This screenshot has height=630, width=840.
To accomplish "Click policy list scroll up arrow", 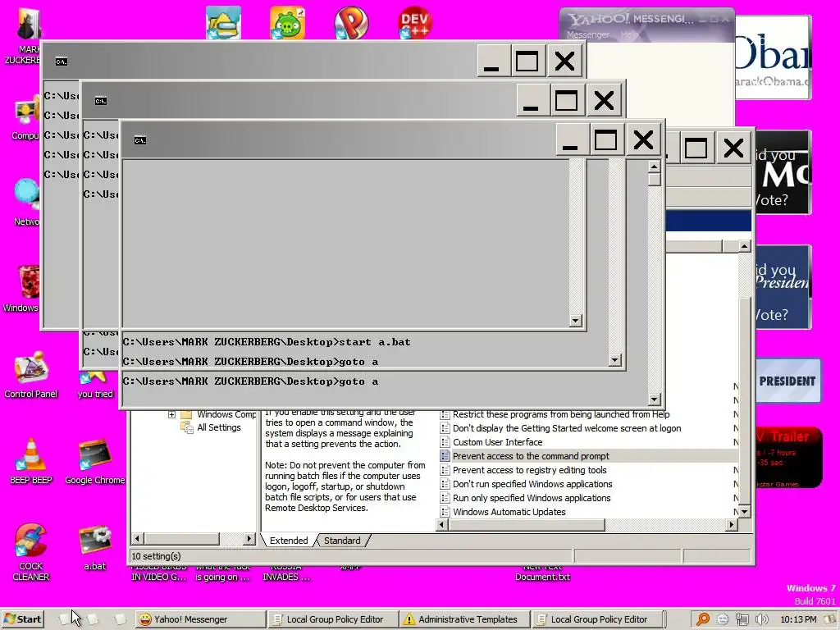I will point(744,246).
